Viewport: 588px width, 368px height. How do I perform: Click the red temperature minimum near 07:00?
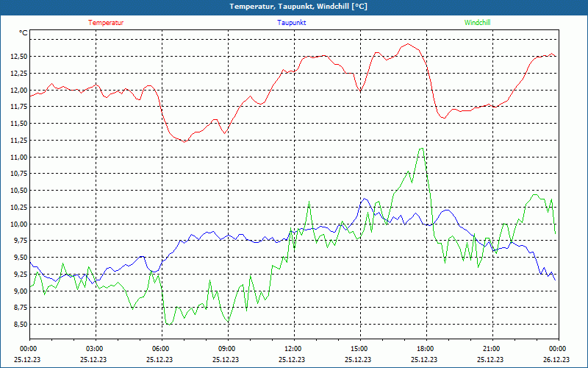tap(184, 142)
